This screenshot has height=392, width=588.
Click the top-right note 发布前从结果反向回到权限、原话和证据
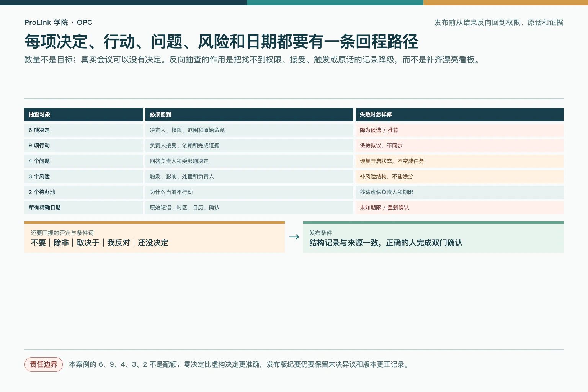[x=499, y=23]
